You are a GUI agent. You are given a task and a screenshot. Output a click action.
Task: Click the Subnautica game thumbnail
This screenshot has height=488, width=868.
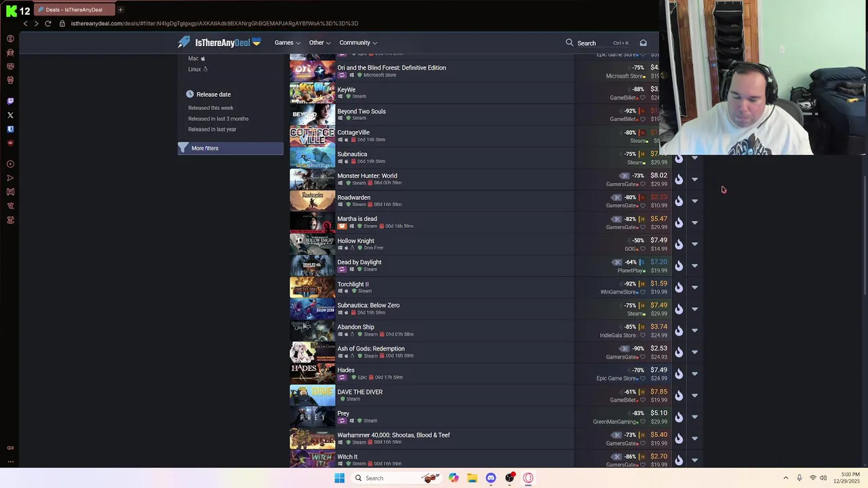312,157
